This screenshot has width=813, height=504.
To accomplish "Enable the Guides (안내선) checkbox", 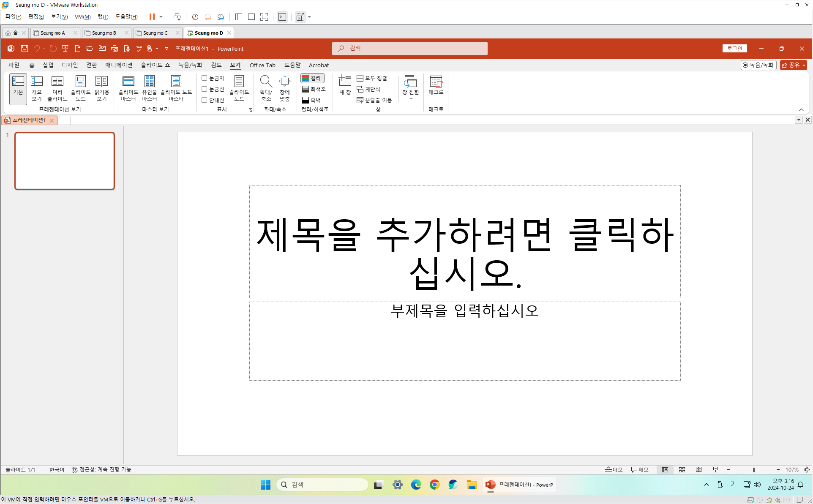I will (x=205, y=100).
